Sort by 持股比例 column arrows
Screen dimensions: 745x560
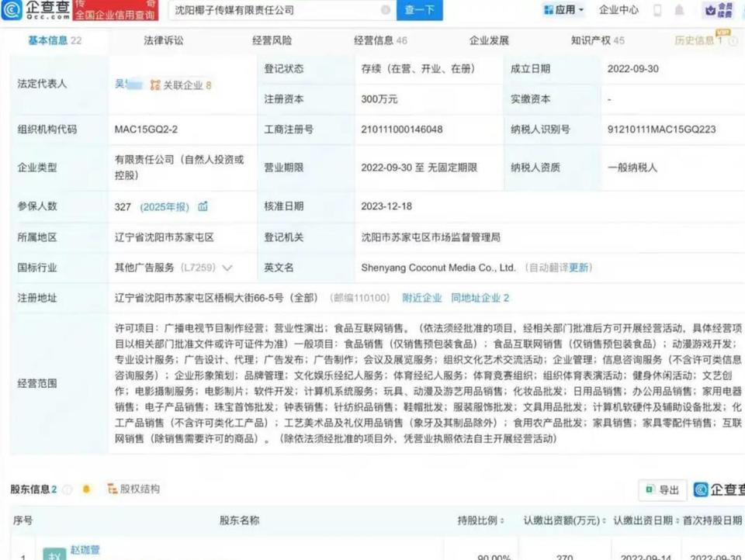click(502, 520)
